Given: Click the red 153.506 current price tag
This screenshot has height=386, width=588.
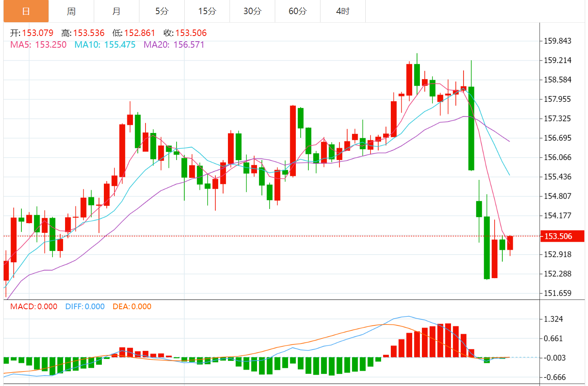Looking at the screenshot, I should (x=562, y=236).
